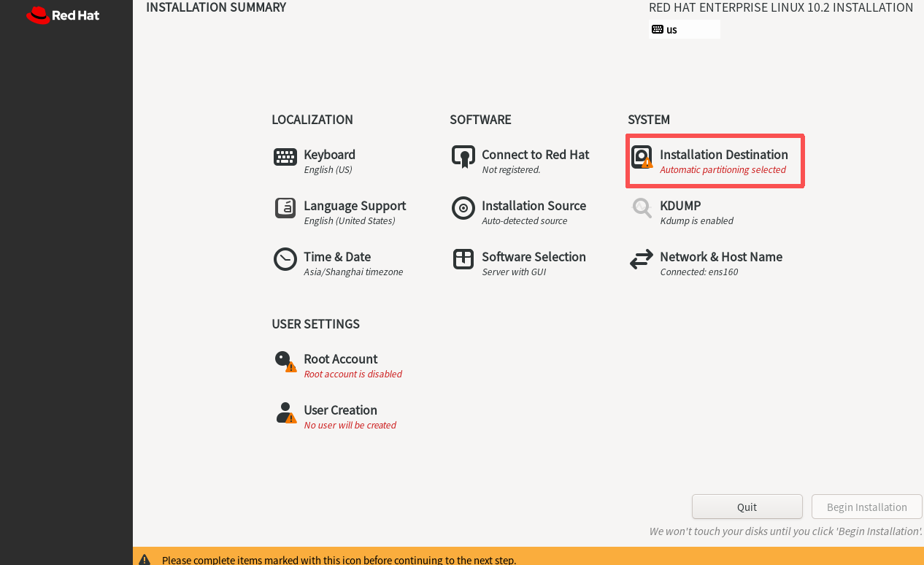Screen dimensions: 924x565
Task: Click the us keyboard layout indicator
Action: [685, 29]
